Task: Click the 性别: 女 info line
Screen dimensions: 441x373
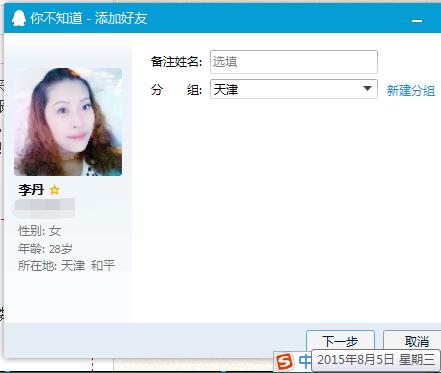Action: coord(39,231)
